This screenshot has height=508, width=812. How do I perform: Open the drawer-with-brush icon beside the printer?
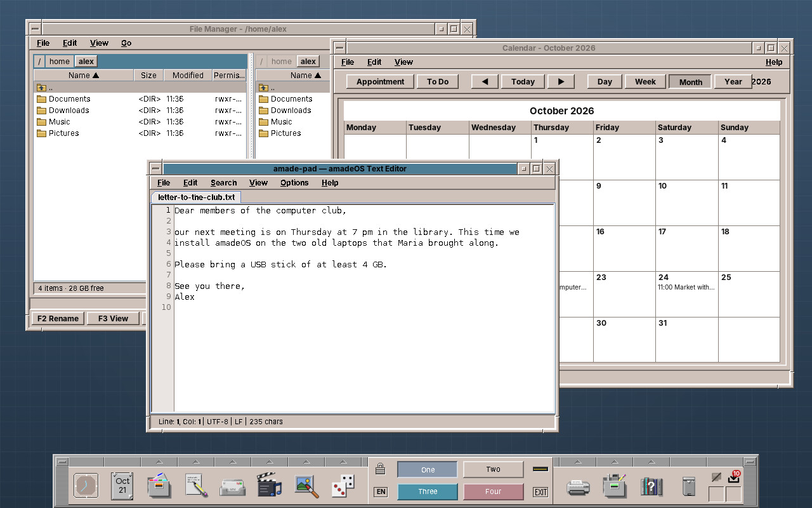[614, 486]
